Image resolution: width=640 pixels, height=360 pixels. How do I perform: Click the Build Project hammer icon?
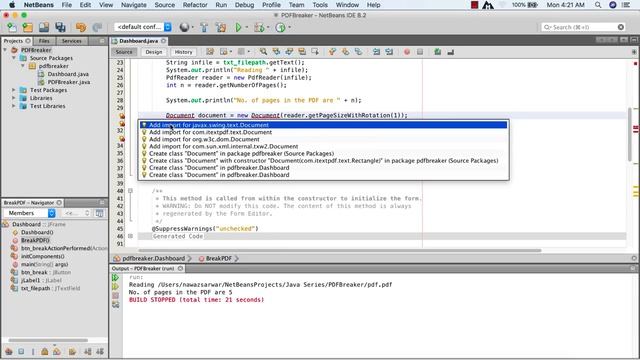point(204,27)
